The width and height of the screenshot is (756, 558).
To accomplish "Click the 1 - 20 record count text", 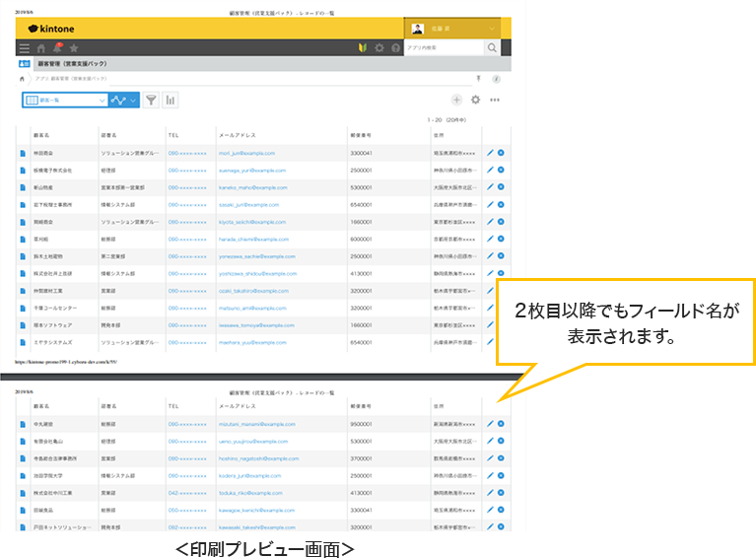I will pos(447,120).
